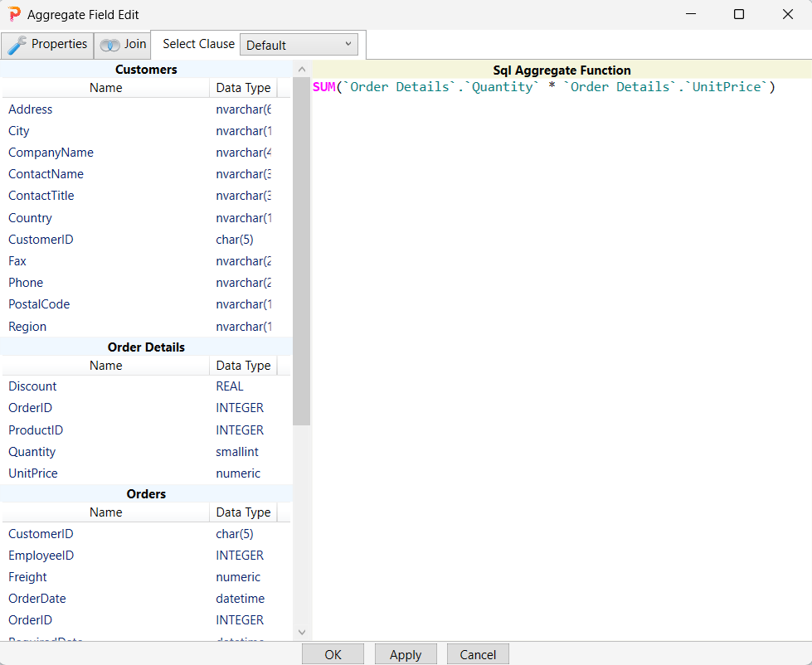
Task: Minimize the Aggregate Field Edit window
Action: click(691, 14)
